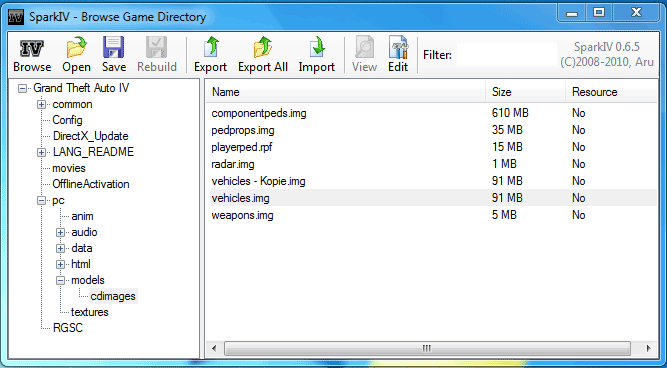Select the movies folder

point(69,168)
